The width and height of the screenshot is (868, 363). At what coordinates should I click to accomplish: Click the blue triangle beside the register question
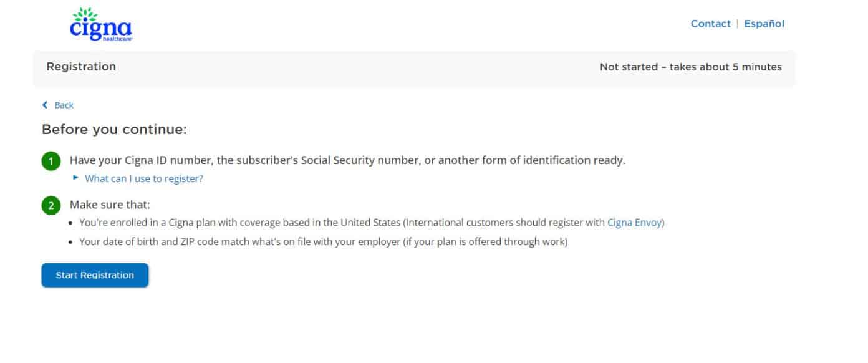(75, 178)
